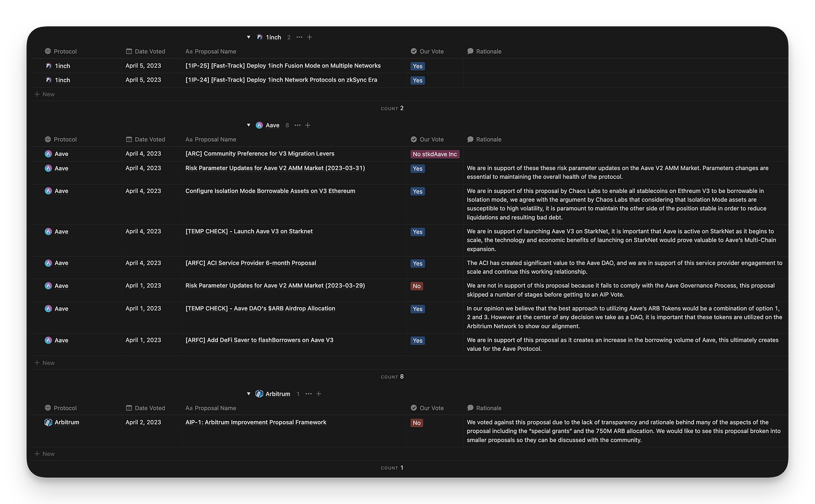Open the 1inch group more-options menu
The width and height of the screenshot is (815, 504).
point(299,37)
